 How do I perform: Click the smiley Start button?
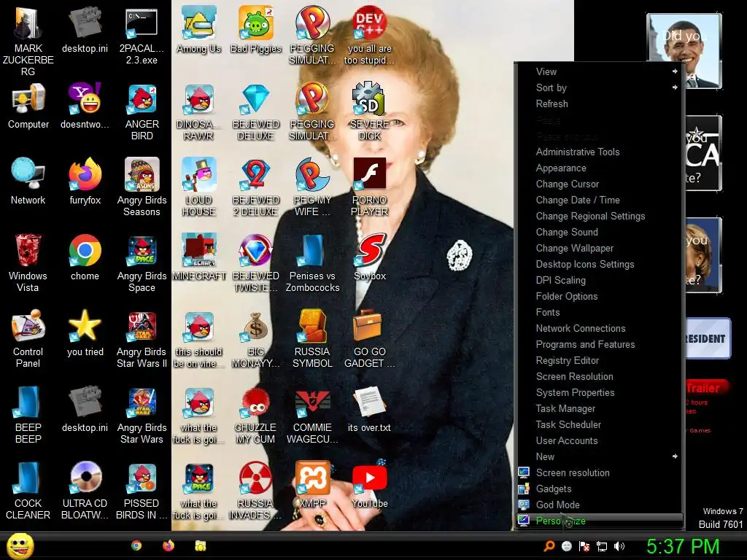pyautogui.click(x=20, y=546)
